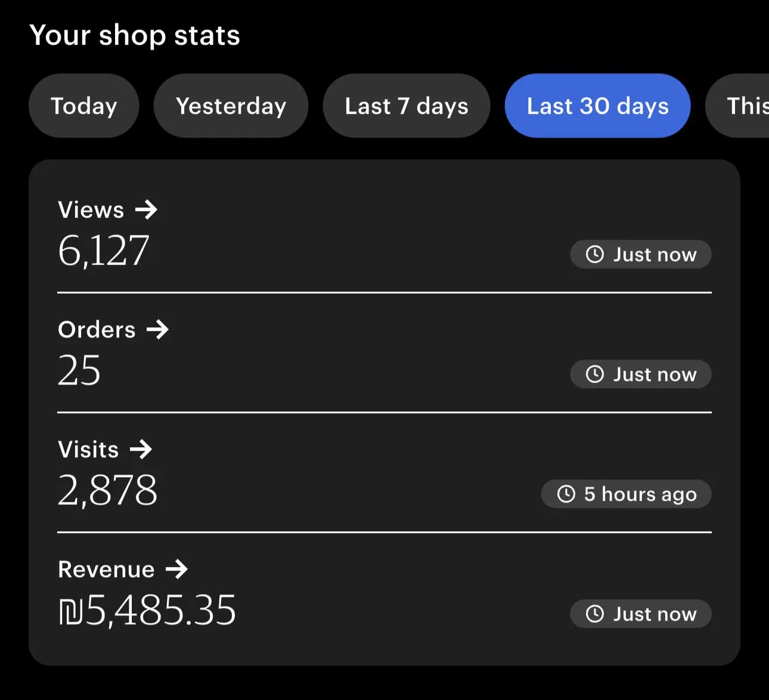This screenshot has height=700, width=769.
Task: Click the 6,127 views count
Action: (x=104, y=250)
